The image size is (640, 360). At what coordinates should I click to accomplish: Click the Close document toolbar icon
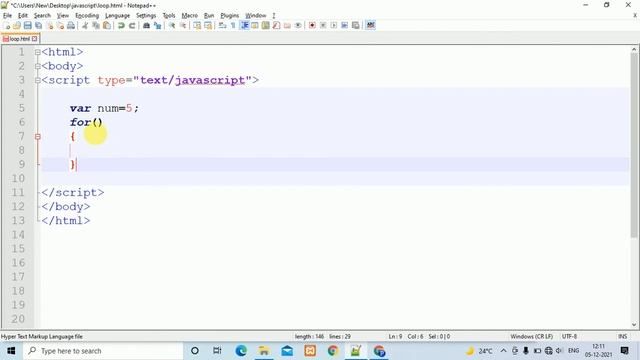(x=50, y=25)
